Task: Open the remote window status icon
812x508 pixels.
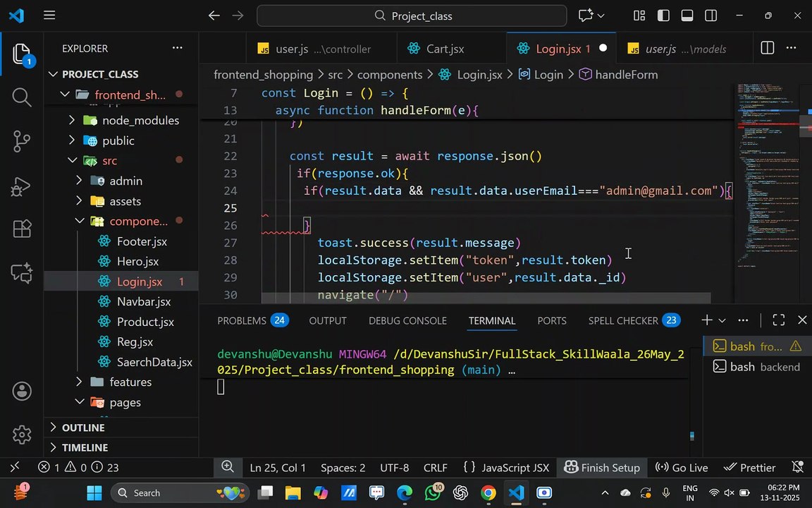Action: point(15,468)
